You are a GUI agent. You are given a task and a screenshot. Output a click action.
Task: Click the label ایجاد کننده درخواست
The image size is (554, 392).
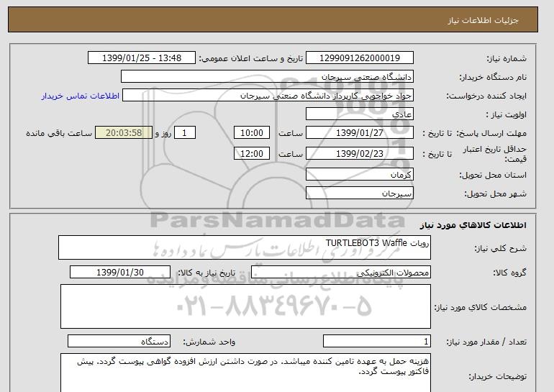click(486, 96)
